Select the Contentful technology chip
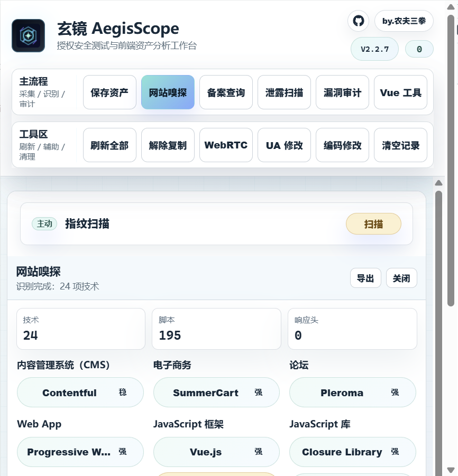 (x=80, y=392)
